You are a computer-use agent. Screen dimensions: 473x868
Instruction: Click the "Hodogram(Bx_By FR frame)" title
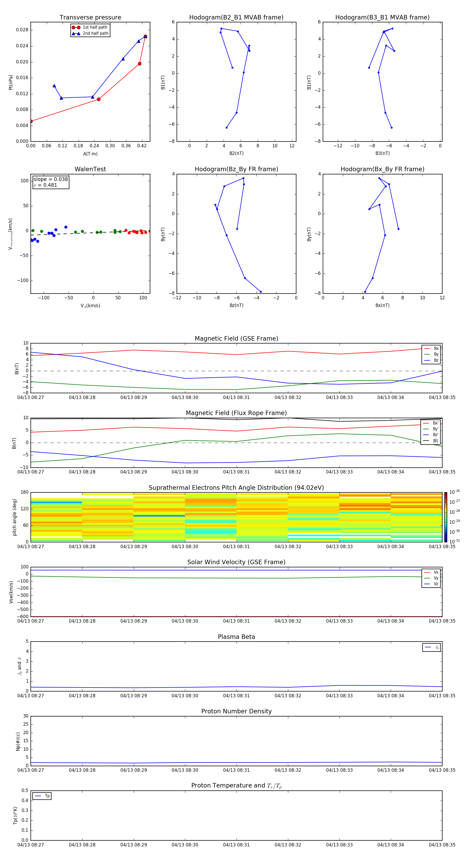pyautogui.click(x=382, y=169)
